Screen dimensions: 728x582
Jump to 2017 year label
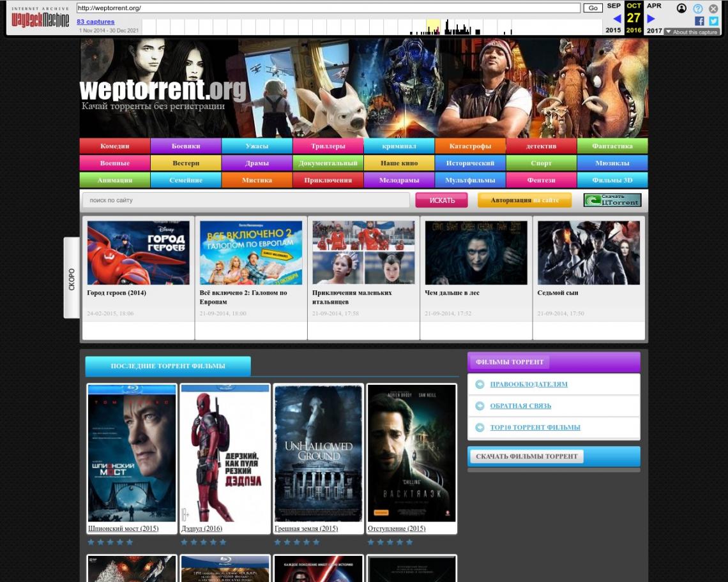(x=654, y=30)
